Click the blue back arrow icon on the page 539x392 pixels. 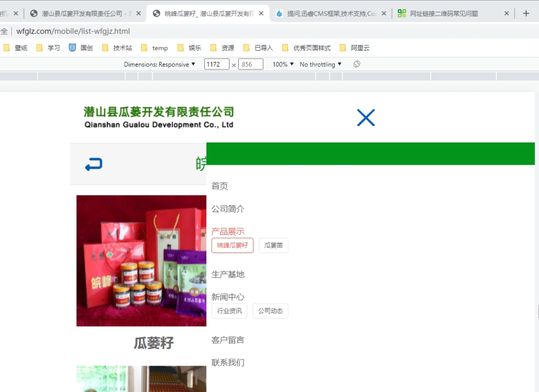[93, 164]
